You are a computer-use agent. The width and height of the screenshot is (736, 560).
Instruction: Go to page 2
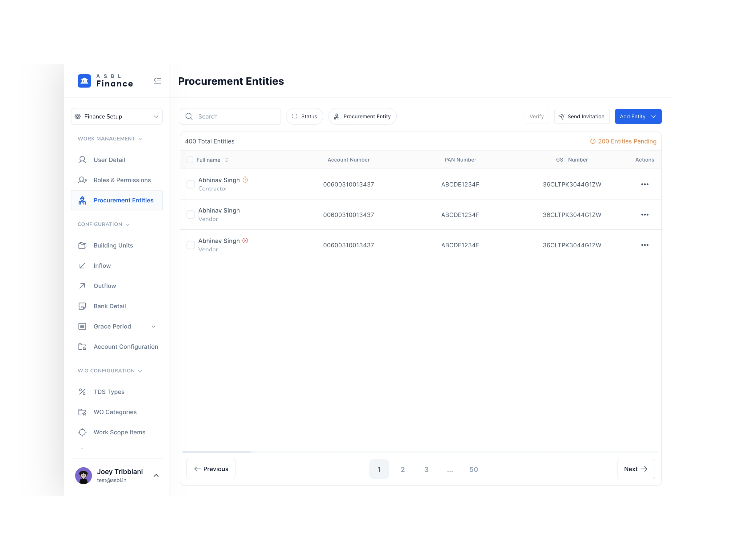[403, 469]
